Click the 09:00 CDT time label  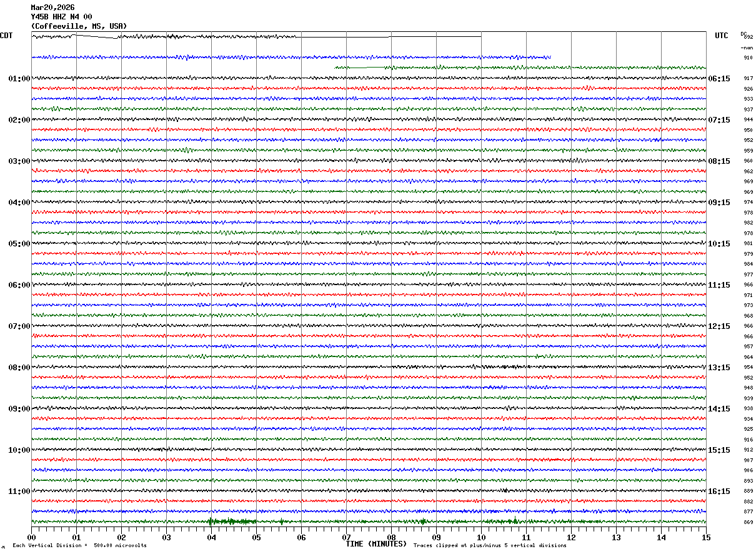[x=19, y=409]
